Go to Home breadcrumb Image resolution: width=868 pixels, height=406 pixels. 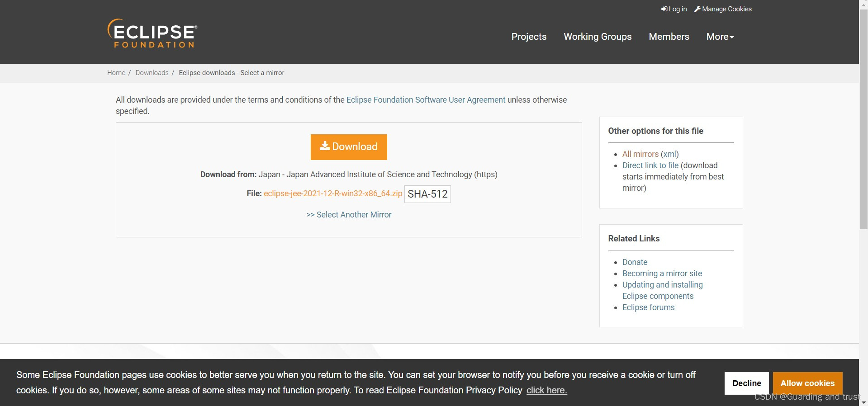click(116, 73)
